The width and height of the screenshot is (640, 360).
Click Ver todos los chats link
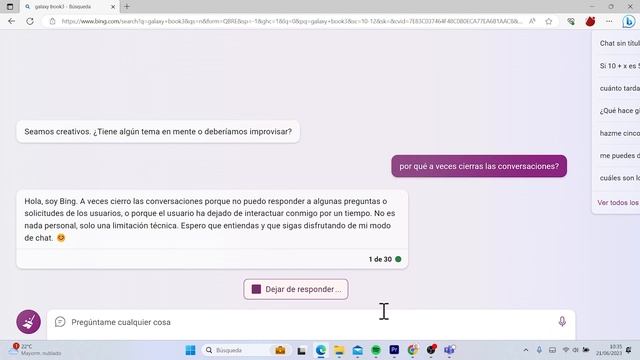(618, 202)
